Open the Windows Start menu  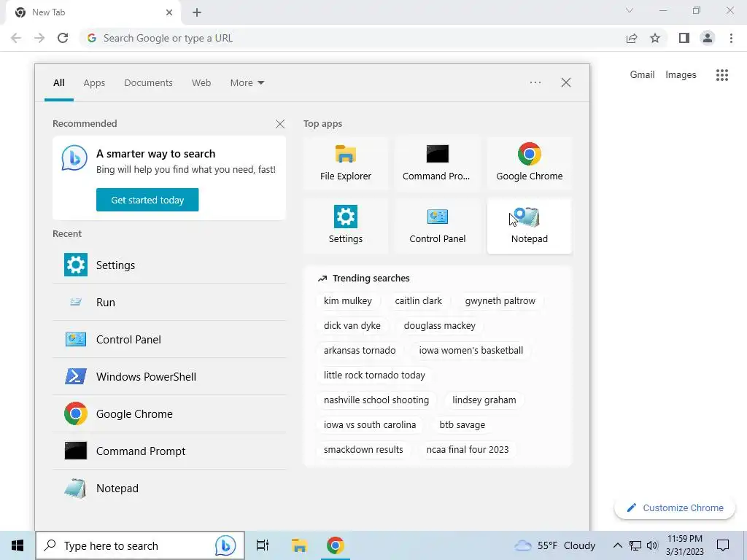click(18, 545)
